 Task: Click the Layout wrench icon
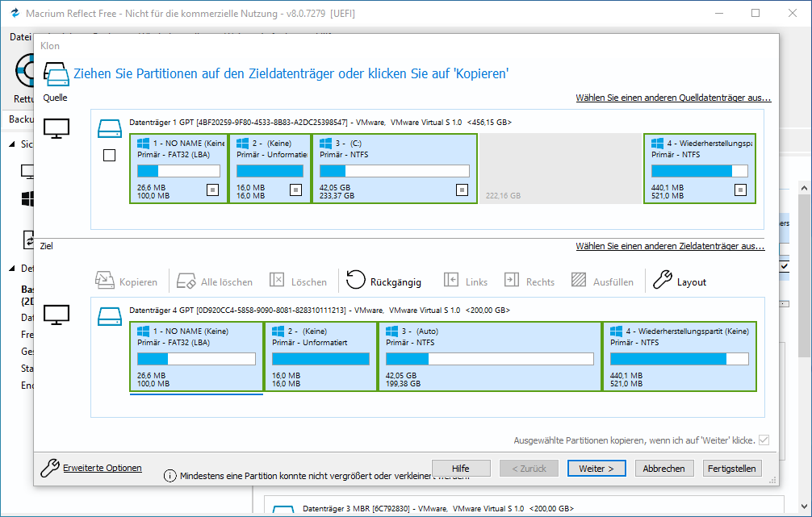click(x=663, y=280)
